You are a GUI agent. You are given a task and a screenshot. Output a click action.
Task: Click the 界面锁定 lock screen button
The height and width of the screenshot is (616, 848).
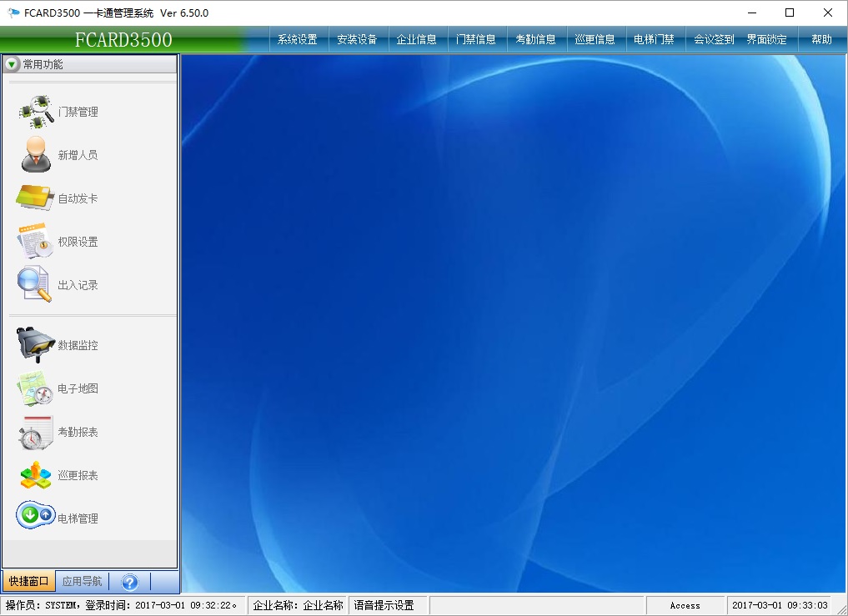(766, 39)
